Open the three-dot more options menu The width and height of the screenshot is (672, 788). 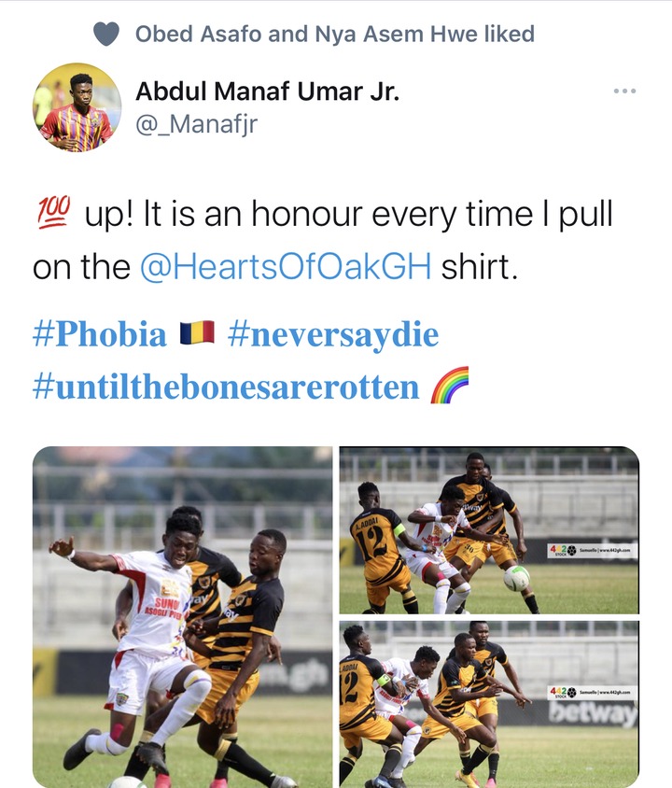tap(624, 91)
